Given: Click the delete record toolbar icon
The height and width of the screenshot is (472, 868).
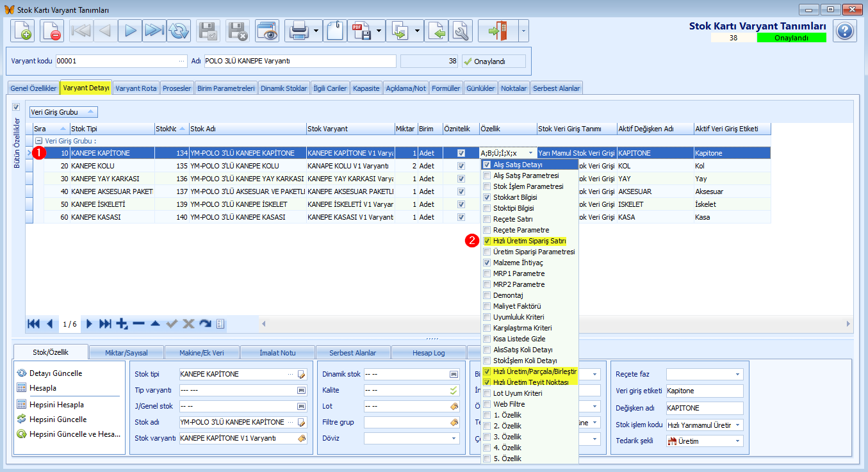Looking at the screenshot, I should [52, 31].
